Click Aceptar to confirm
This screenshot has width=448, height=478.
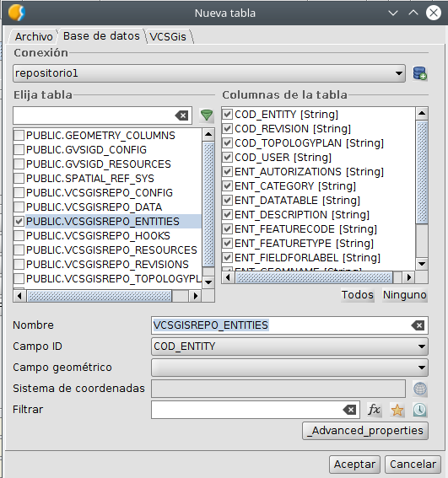point(354,465)
